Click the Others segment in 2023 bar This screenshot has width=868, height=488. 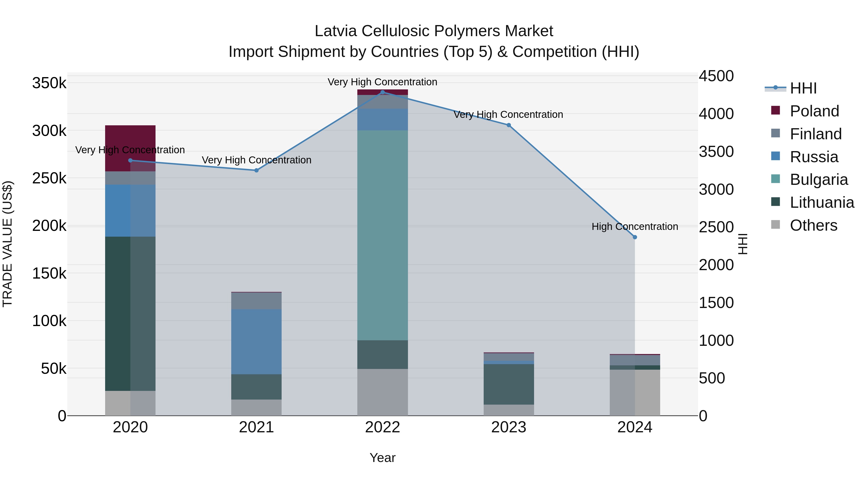tap(509, 410)
